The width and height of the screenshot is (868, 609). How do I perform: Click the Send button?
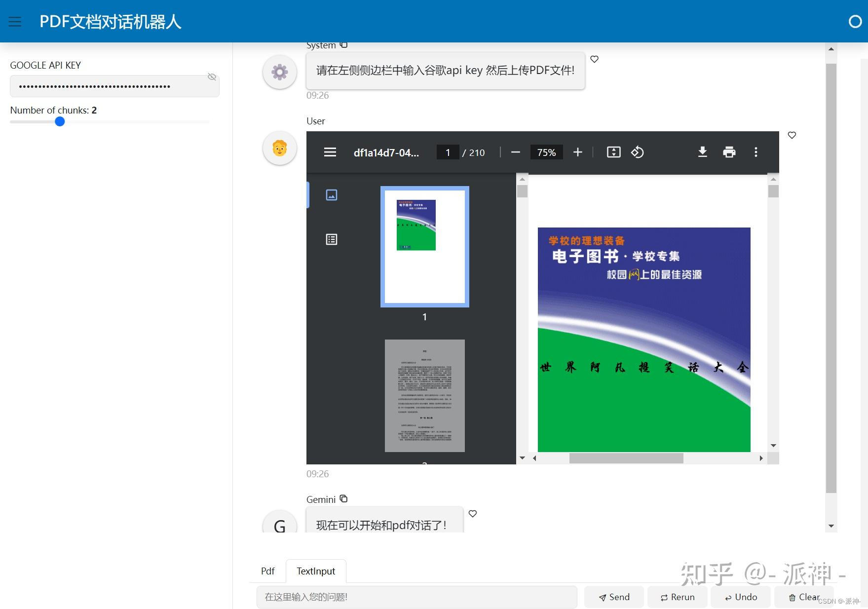(613, 597)
